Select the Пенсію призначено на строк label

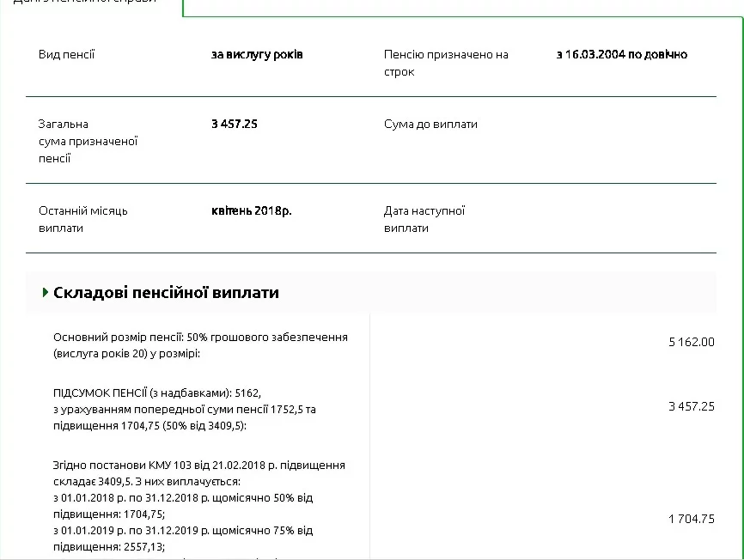click(x=446, y=63)
